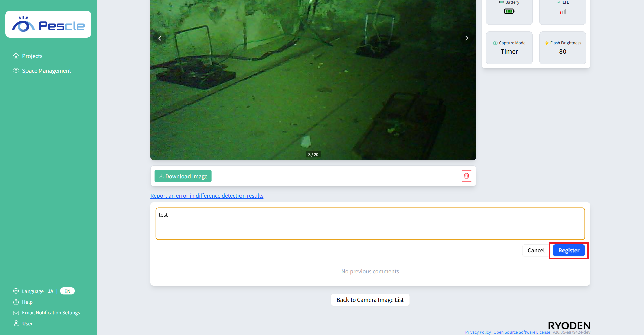Viewport: 644px width, 335px height.
Task: Click the camera image preview
Action: (x=313, y=80)
